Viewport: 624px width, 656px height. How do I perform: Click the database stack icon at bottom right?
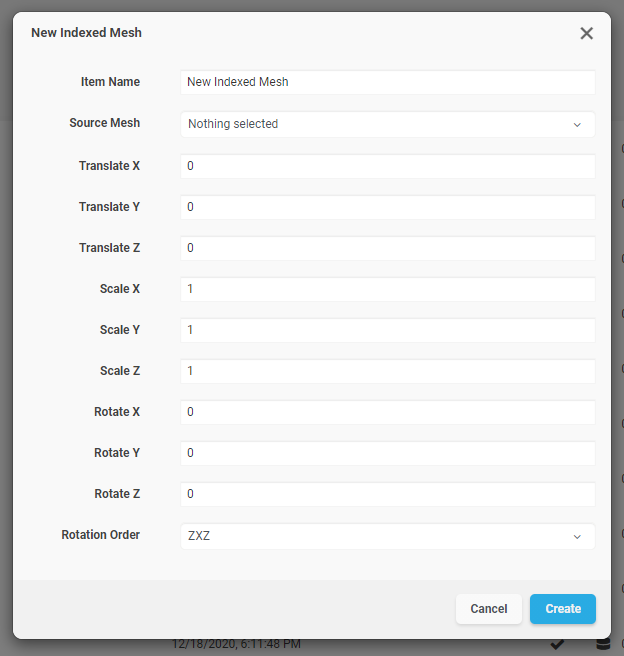pyautogui.click(x=603, y=644)
